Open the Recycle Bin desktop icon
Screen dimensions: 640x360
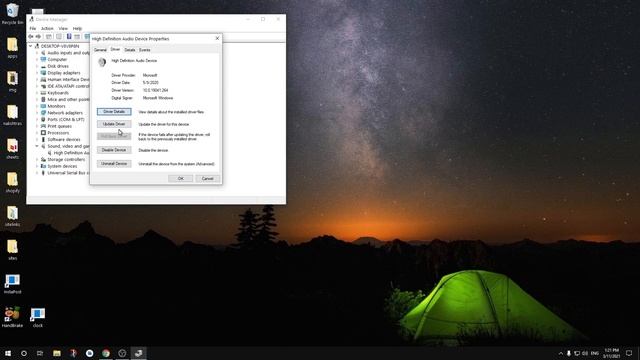(12, 14)
